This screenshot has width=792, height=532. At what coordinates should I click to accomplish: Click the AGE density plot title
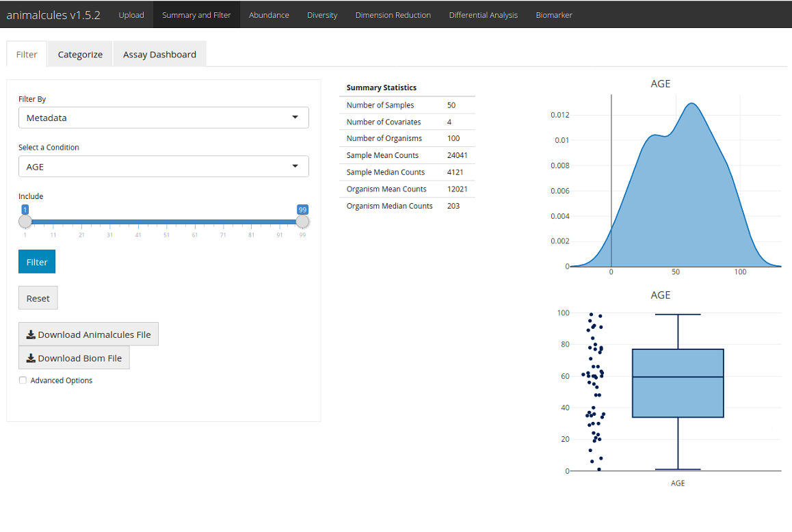(x=660, y=84)
